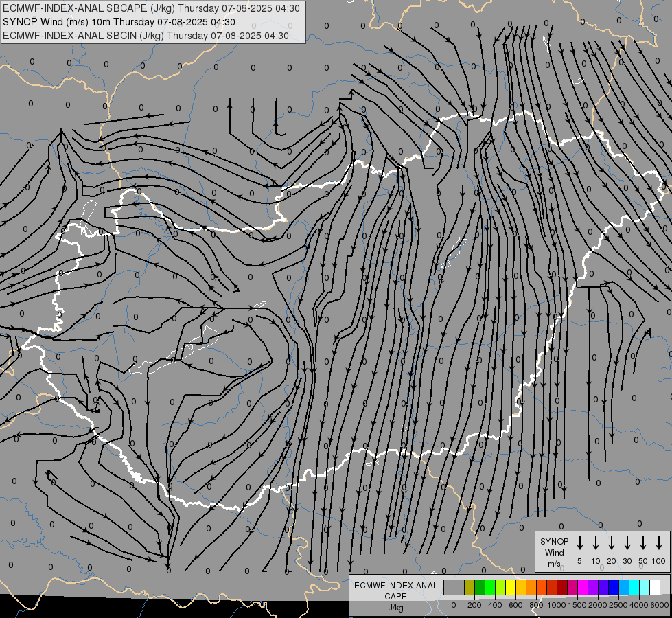Pick the dark maroon red swatch before 1000

[562, 587]
